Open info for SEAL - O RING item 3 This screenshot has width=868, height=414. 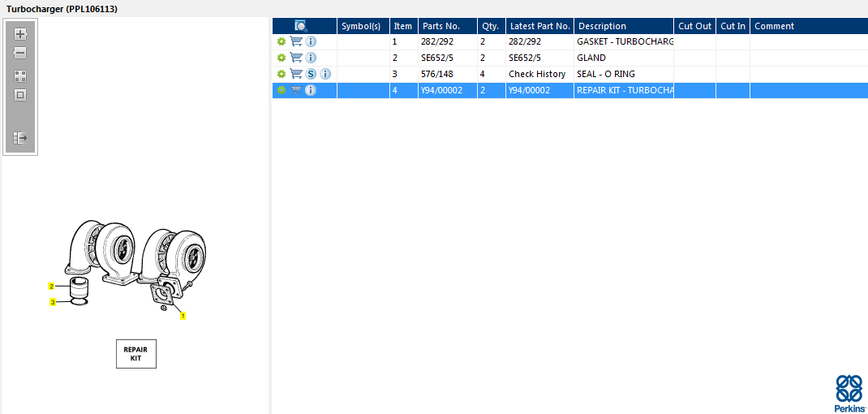click(x=325, y=74)
